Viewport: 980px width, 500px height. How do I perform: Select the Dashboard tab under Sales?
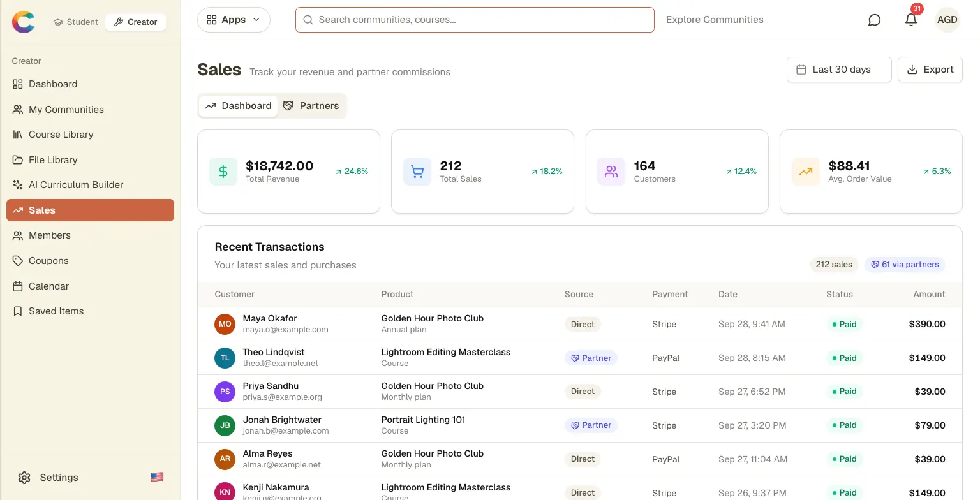[x=238, y=106]
